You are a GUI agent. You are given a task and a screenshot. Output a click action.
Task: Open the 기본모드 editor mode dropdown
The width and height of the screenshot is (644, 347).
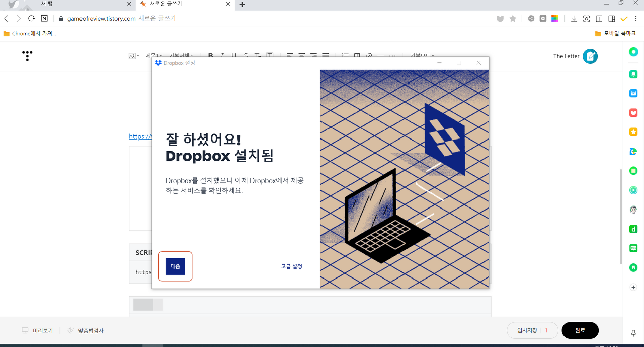coord(422,56)
